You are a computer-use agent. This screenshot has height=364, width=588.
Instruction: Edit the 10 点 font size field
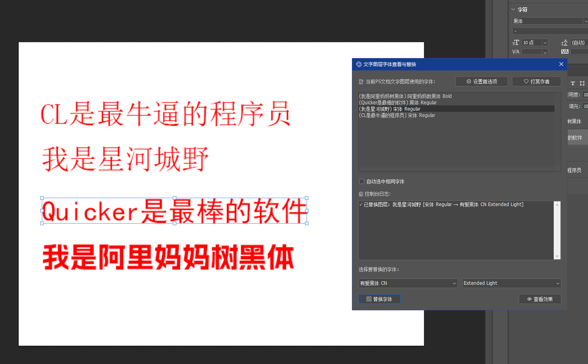(532, 43)
